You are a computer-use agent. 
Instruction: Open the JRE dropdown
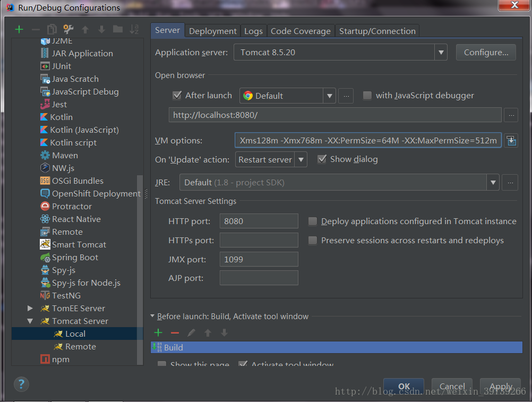click(493, 183)
